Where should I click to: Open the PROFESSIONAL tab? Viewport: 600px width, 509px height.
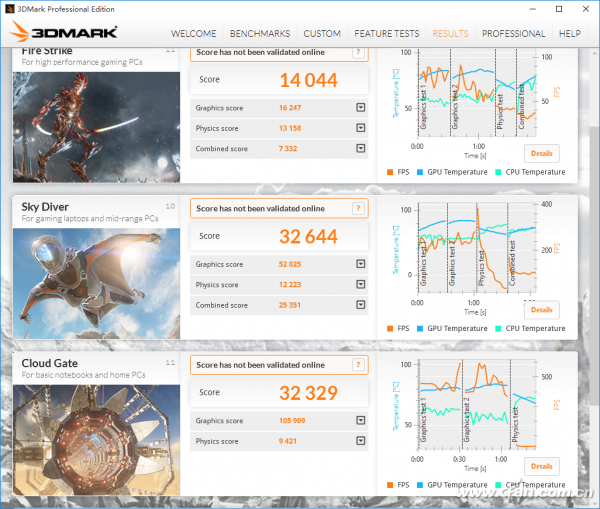[x=514, y=34]
